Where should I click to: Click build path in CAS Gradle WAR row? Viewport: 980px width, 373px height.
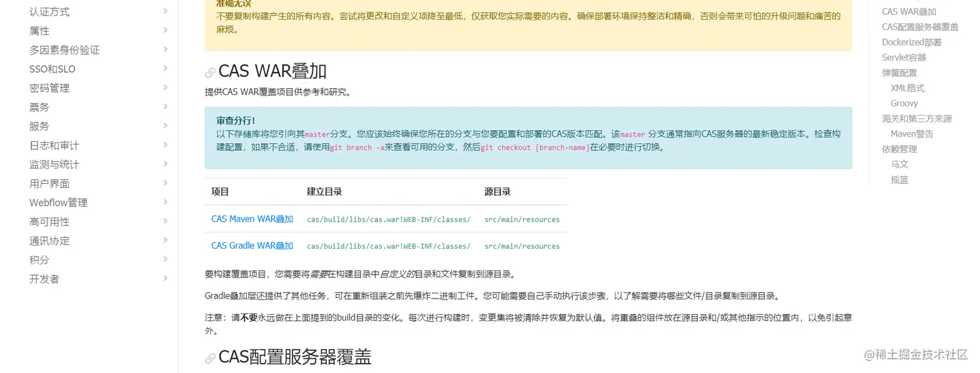pyautogui.click(x=389, y=246)
